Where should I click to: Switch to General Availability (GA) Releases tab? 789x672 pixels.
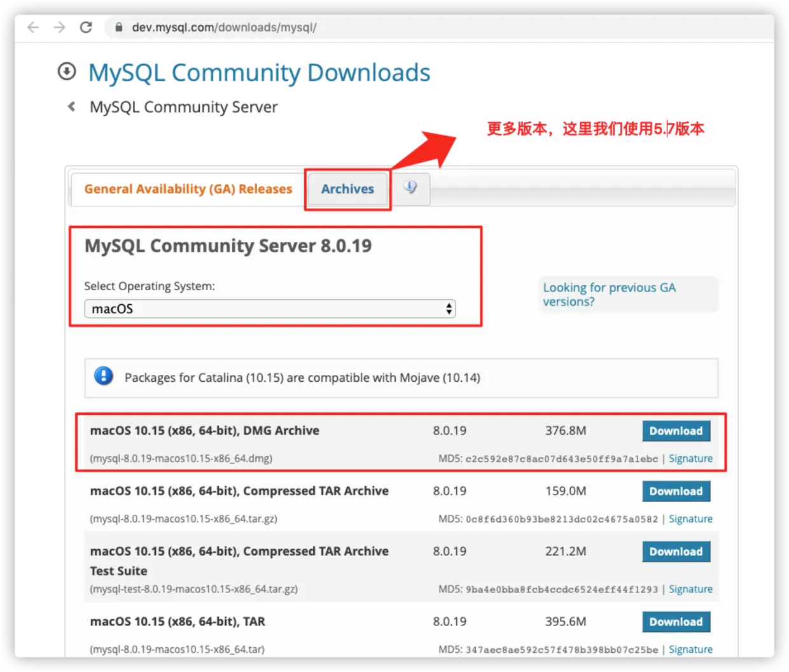tap(188, 189)
